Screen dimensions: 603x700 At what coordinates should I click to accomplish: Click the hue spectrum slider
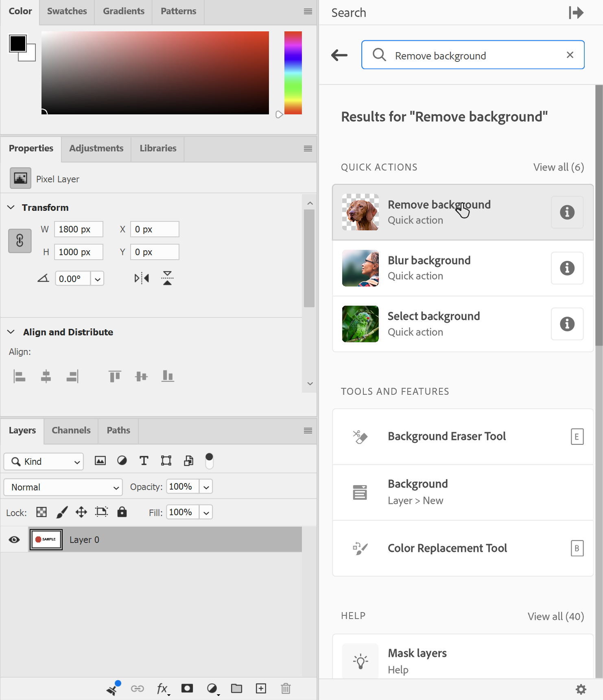pyautogui.click(x=293, y=73)
